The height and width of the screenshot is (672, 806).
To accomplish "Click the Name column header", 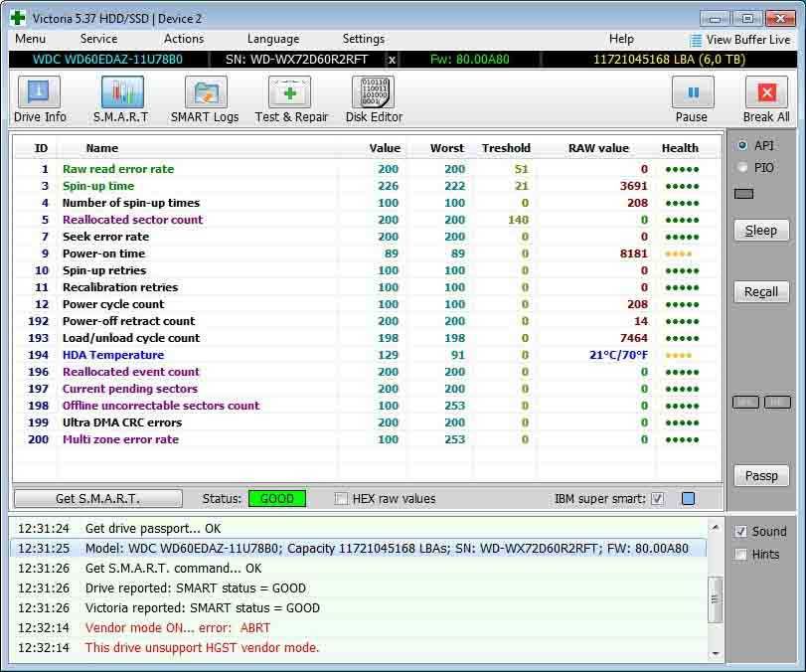I will click(x=102, y=148).
